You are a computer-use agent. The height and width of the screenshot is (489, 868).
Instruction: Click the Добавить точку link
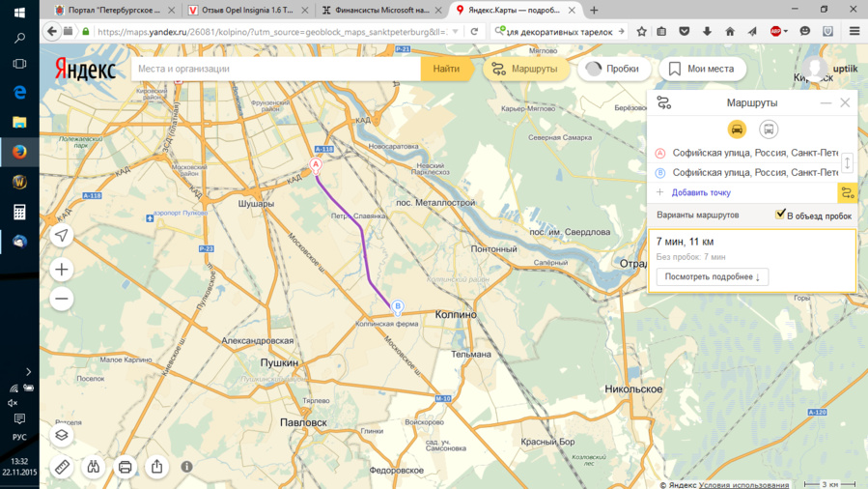(x=701, y=192)
